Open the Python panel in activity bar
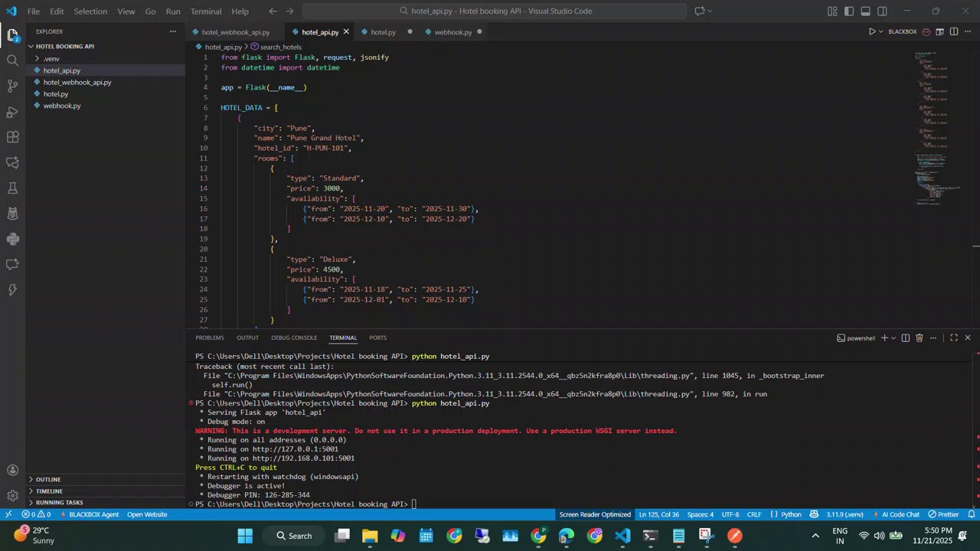 tap(12, 239)
